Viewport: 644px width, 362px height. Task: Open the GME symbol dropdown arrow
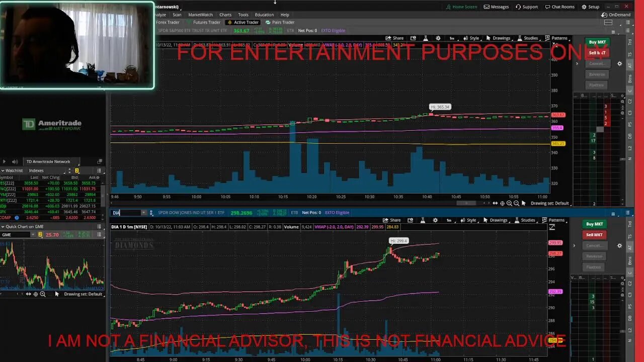34,235
